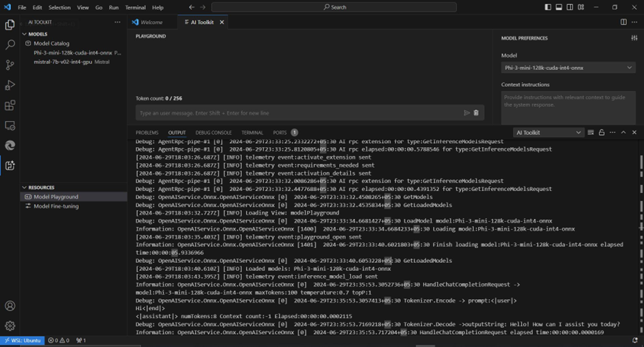
Task: Open the Search view in activity bar
Action: (10, 44)
